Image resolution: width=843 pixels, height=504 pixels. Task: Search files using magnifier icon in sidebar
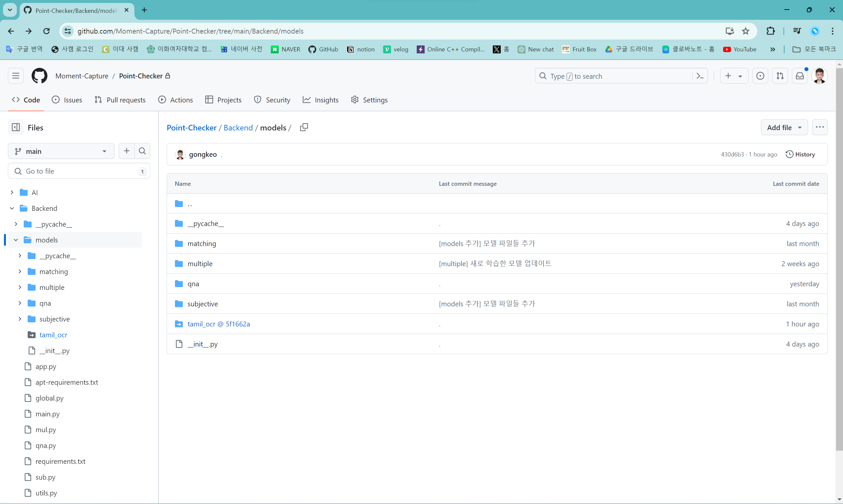point(142,151)
